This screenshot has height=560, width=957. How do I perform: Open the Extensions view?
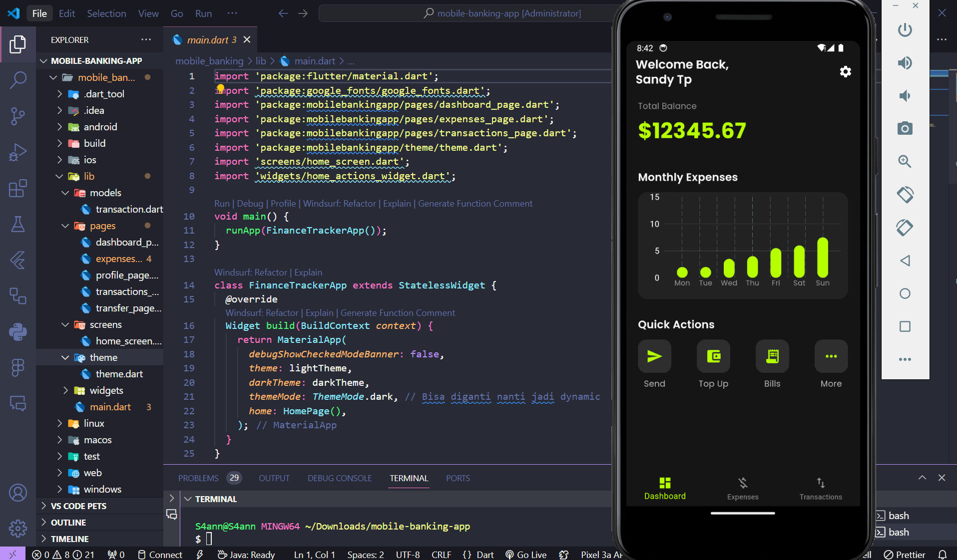click(x=18, y=188)
